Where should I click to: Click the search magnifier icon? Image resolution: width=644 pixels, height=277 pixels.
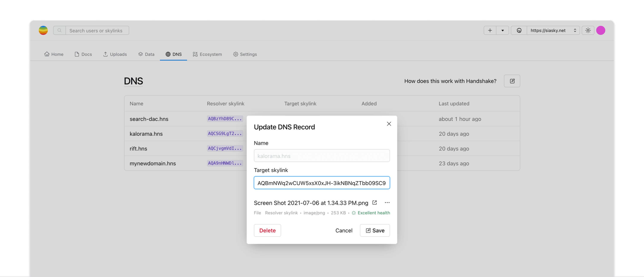coord(59,31)
